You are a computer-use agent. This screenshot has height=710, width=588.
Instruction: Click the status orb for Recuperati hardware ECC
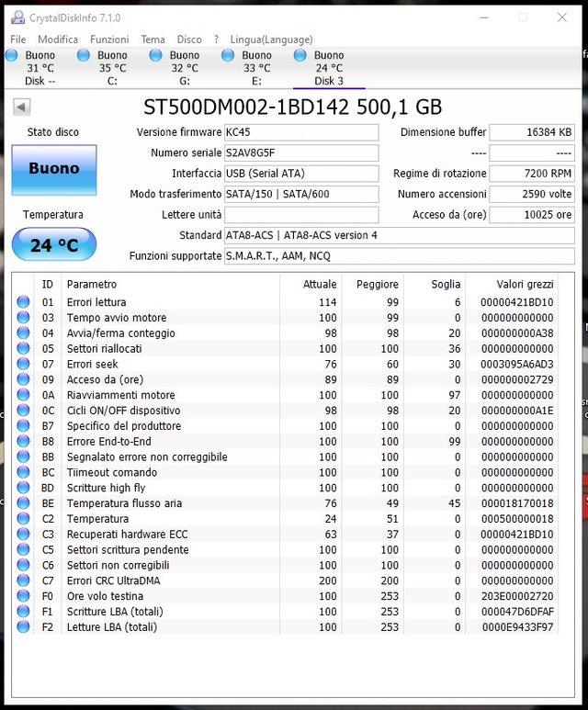point(23,534)
